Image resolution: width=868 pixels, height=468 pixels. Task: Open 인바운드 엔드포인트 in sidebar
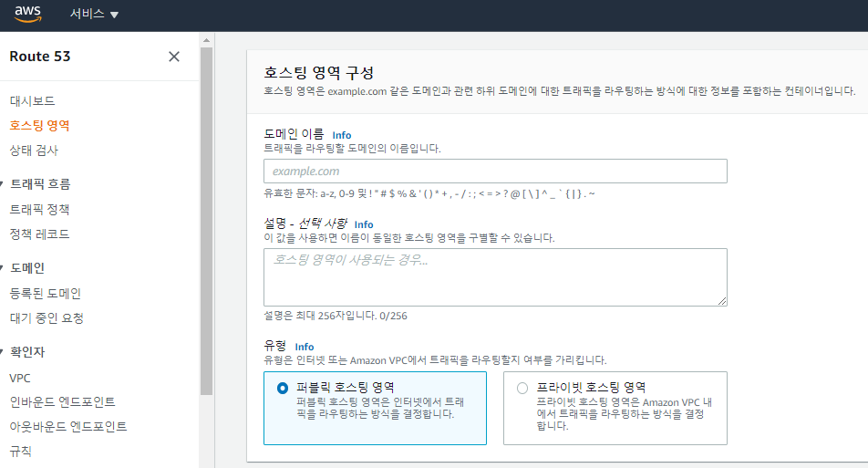(62, 402)
